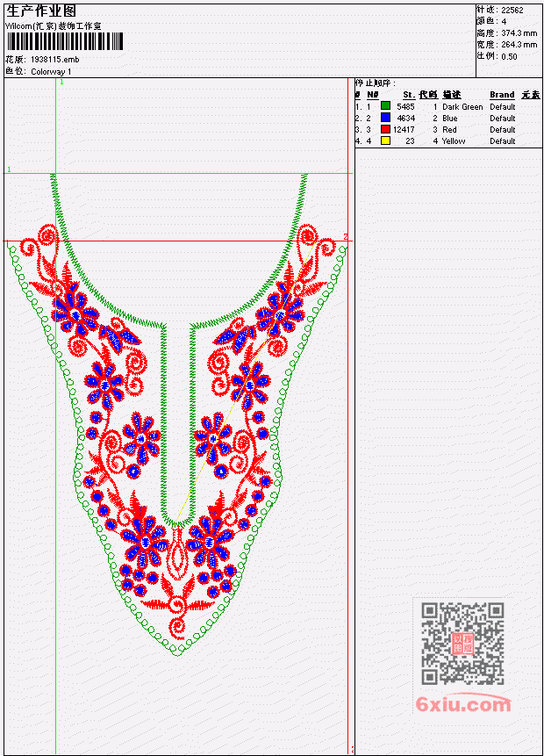Click stitch count "5485" in Dark Green row
Image resolution: width=544 pixels, height=756 pixels.
click(x=405, y=106)
